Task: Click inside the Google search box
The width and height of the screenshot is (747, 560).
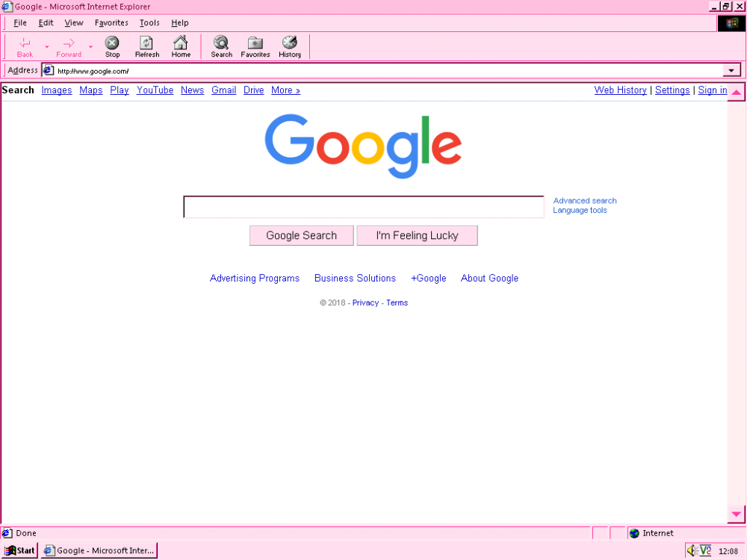Action: (x=363, y=207)
